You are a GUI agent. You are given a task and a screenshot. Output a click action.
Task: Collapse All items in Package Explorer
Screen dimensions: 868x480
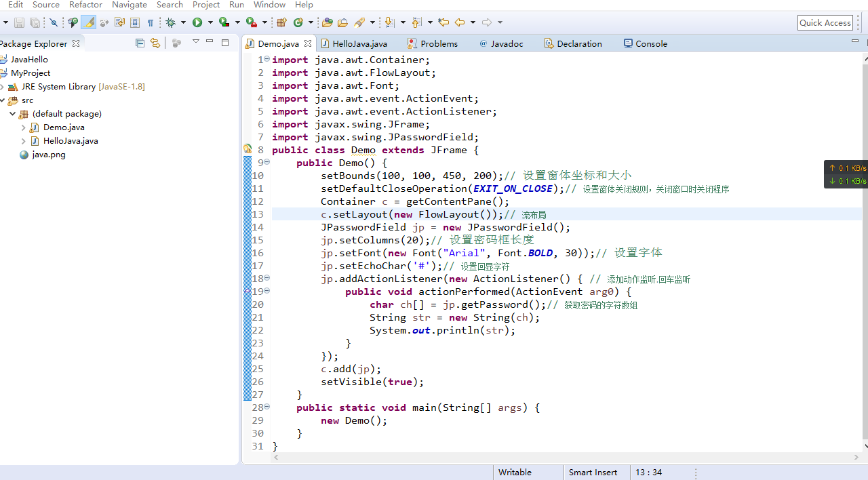point(140,43)
